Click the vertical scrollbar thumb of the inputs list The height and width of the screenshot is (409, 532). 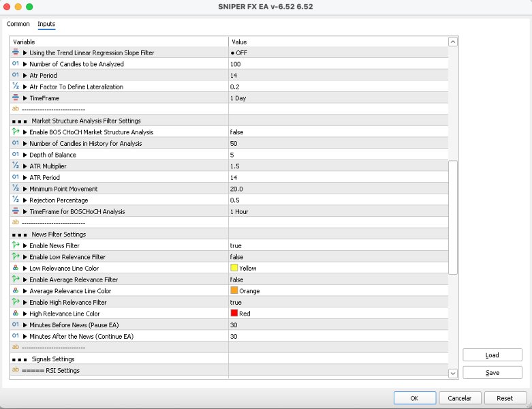click(452, 217)
